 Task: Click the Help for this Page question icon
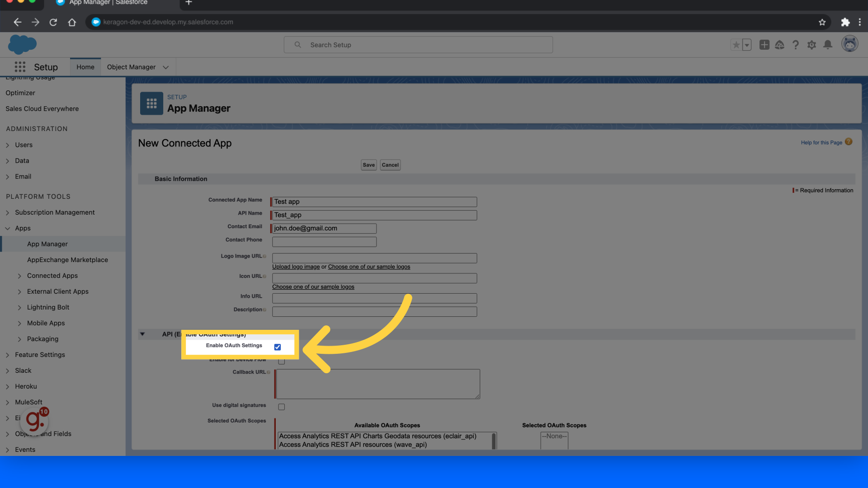[849, 142]
